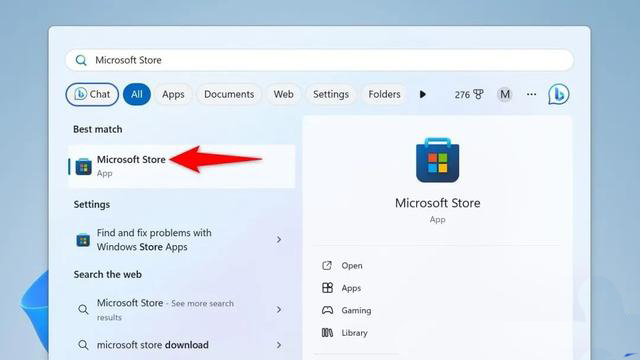Screen dimensions: 640x360
Task: Show more filters with the play arrow
Action: click(422, 94)
